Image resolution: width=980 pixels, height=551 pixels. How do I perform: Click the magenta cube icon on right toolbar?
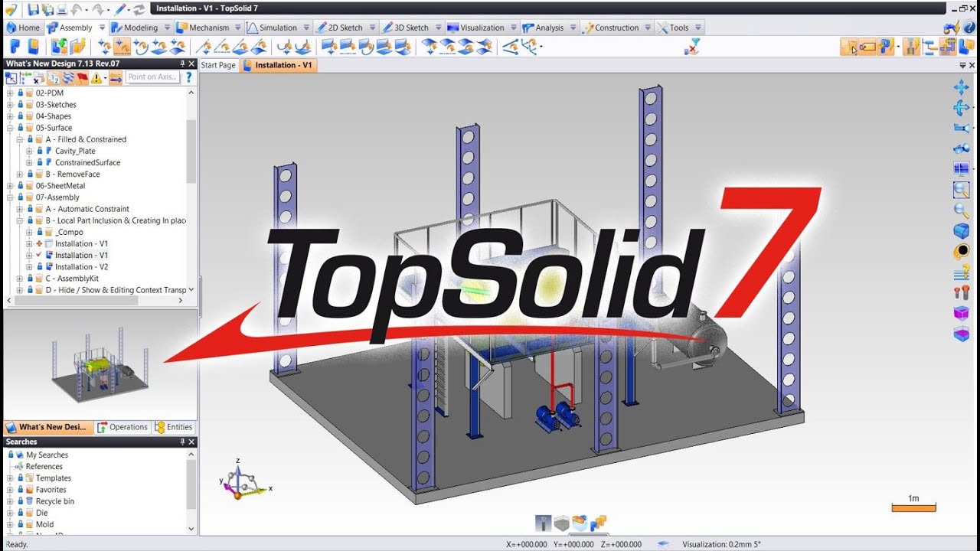click(x=962, y=313)
